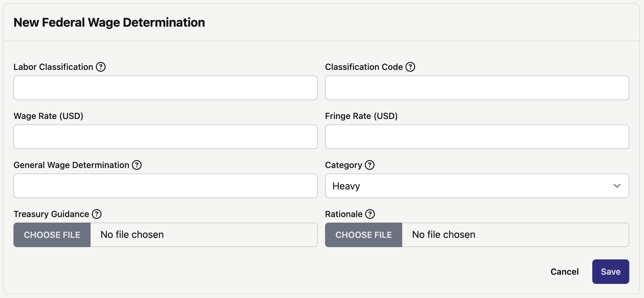Click the New Federal Wage Determination heading
This screenshot has height=298, width=644.
click(x=109, y=22)
